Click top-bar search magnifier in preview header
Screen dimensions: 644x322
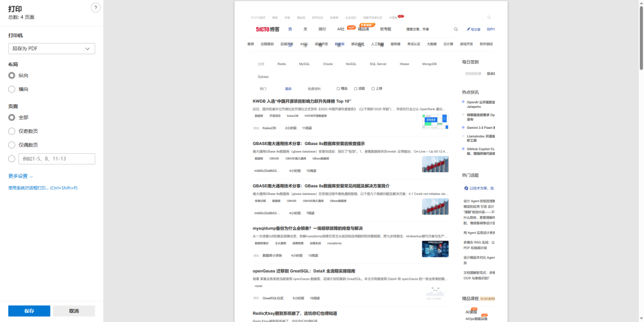(489, 17)
